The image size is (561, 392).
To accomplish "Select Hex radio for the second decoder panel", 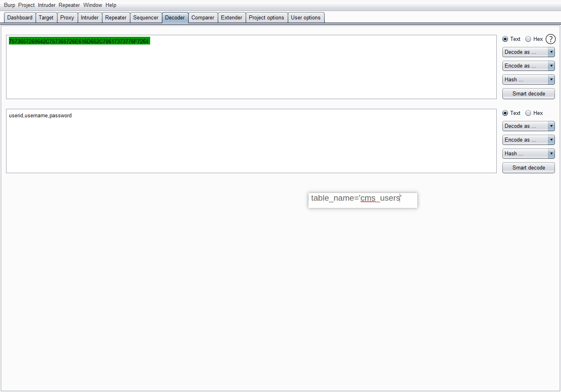I will pos(528,113).
